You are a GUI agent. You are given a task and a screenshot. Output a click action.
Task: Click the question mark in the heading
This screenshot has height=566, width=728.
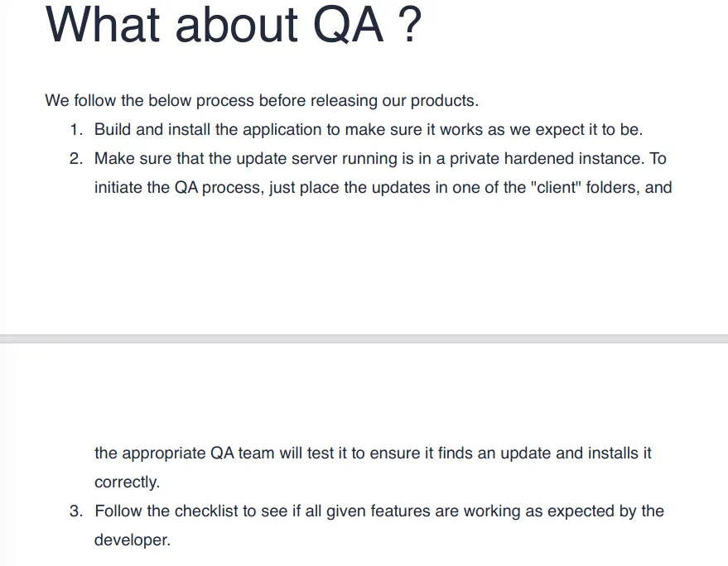pyautogui.click(x=410, y=25)
